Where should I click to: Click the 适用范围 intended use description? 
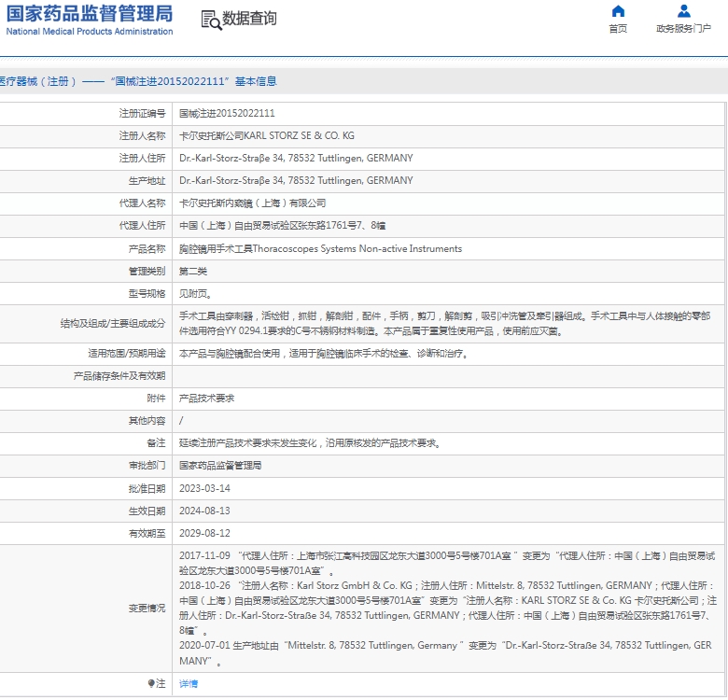point(325,354)
